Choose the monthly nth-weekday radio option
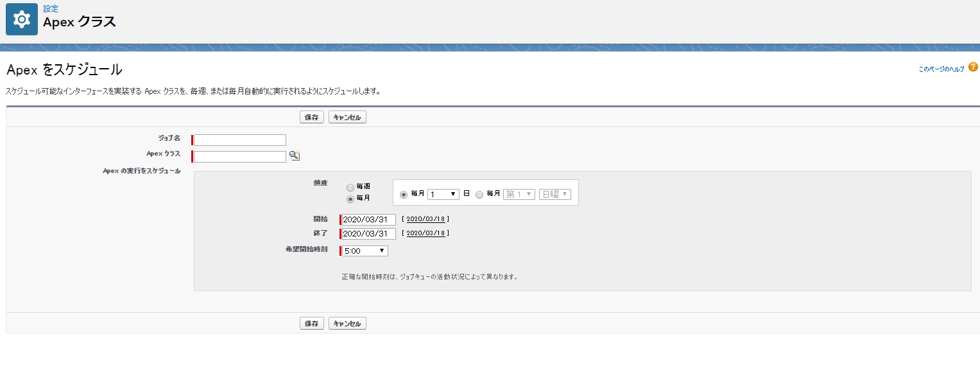 point(479,194)
